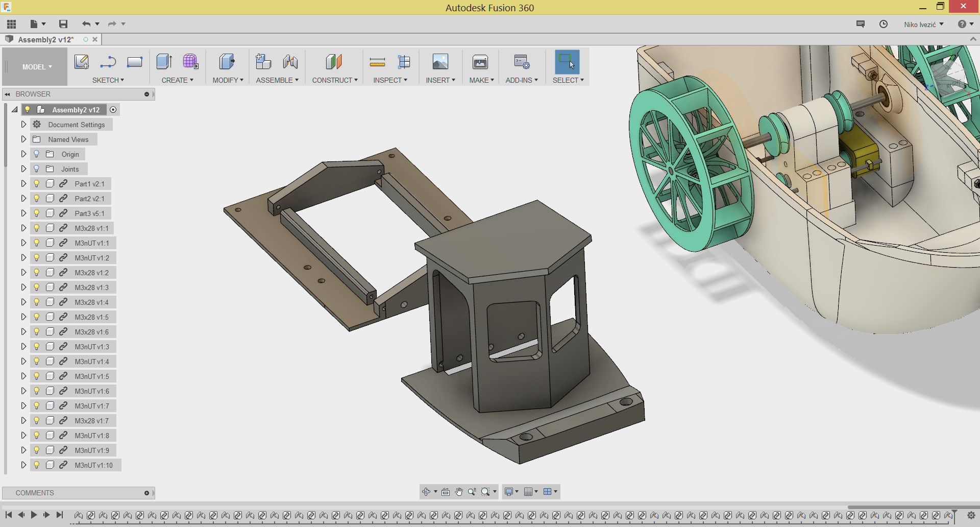Undo the last action

tap(86, 24)
